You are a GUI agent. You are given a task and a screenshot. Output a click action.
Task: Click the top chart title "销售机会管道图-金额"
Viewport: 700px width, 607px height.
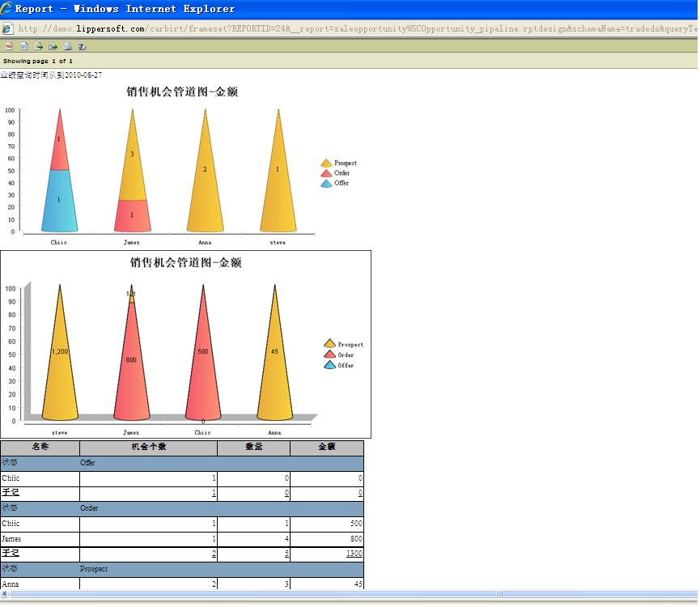(x=182, y=91)
